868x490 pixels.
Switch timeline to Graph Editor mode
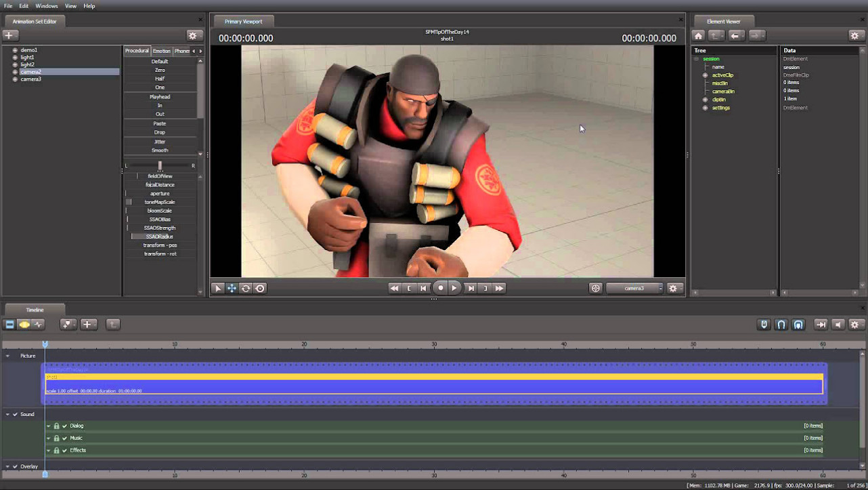(39, 325)
